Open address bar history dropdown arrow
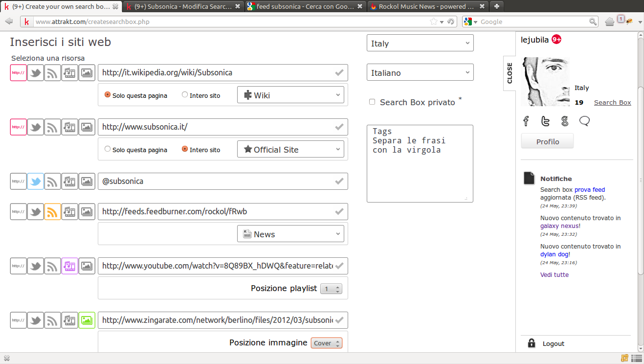Viewport: 644px width, 364px height. (442, 22)
